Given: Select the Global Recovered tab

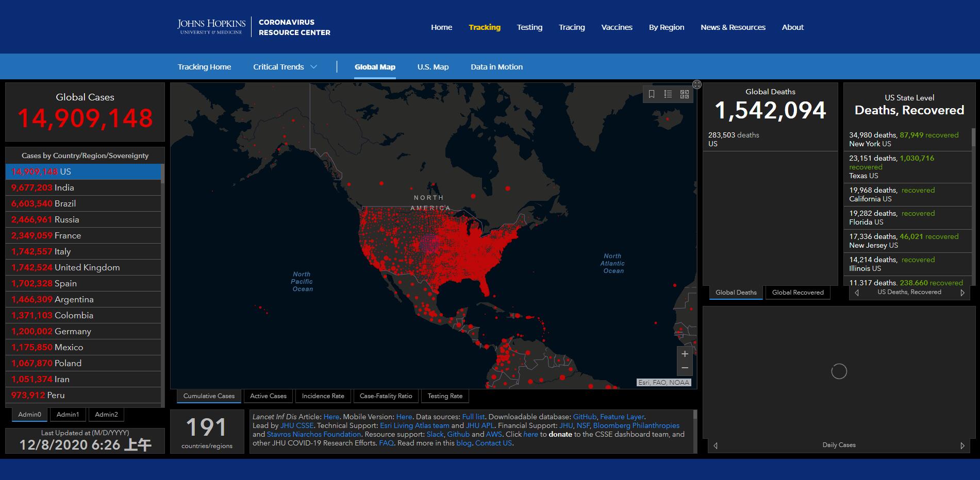Looking at the screenshot, I should click(x=798, y=293).
